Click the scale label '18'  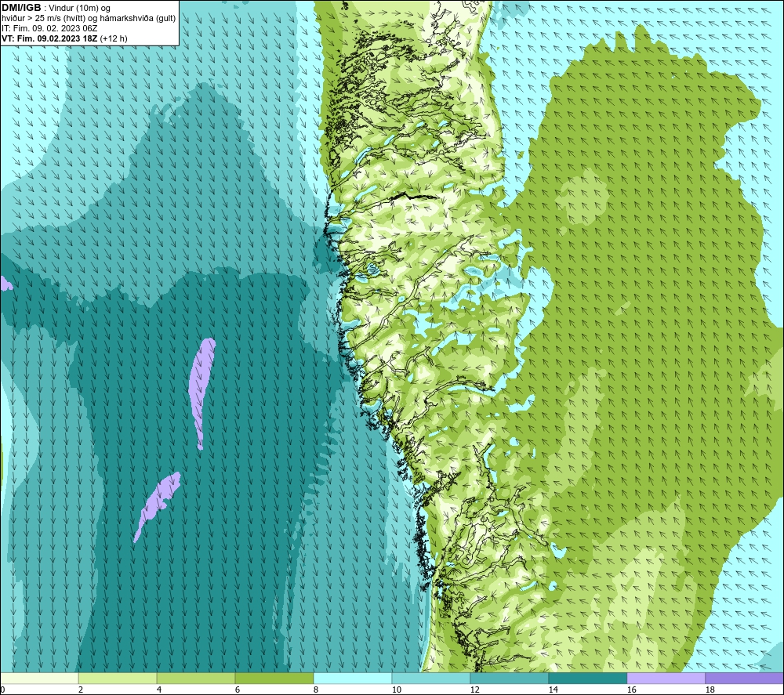710,690
